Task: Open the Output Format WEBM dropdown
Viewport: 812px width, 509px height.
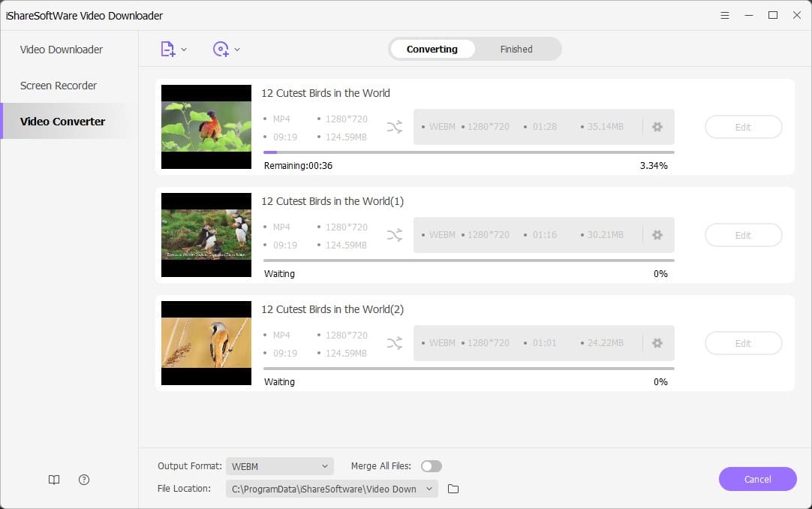Action: click(x=279, y=465)
